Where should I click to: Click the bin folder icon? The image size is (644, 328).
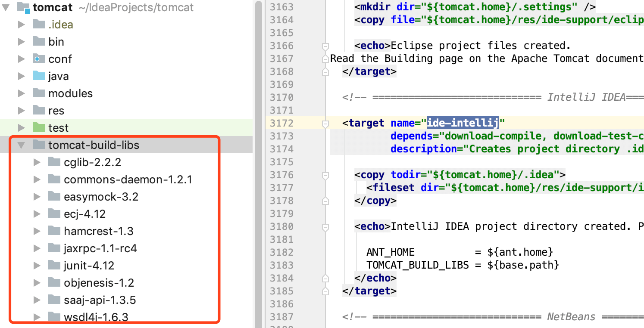click(x=39, y=41)
